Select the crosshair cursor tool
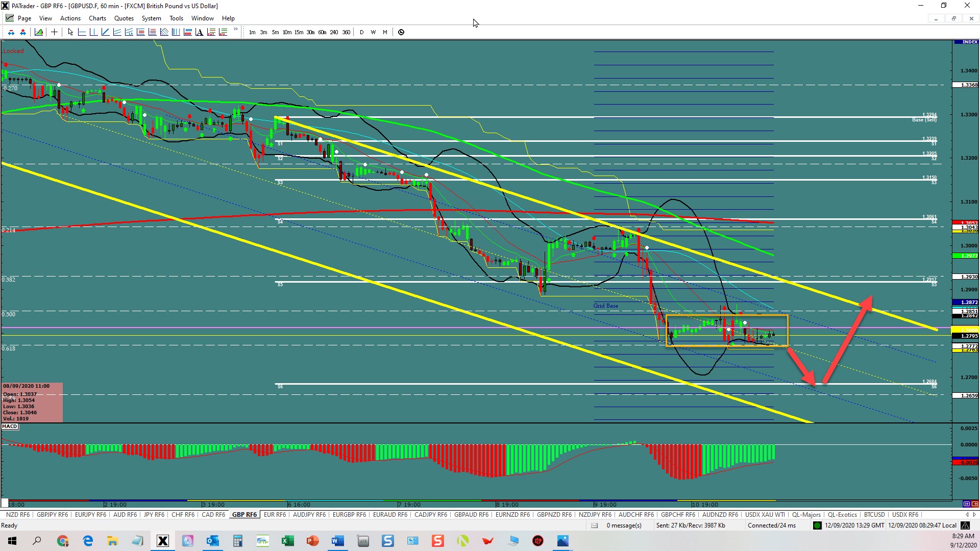Screen dimensions: 980x551 pyautogui.click(x=54, y=32)
